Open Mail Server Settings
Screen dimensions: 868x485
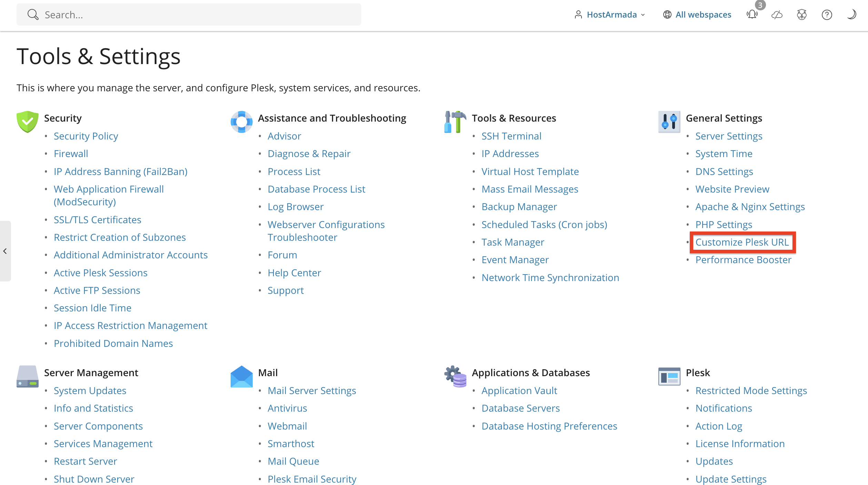click(x=312, y=391)
